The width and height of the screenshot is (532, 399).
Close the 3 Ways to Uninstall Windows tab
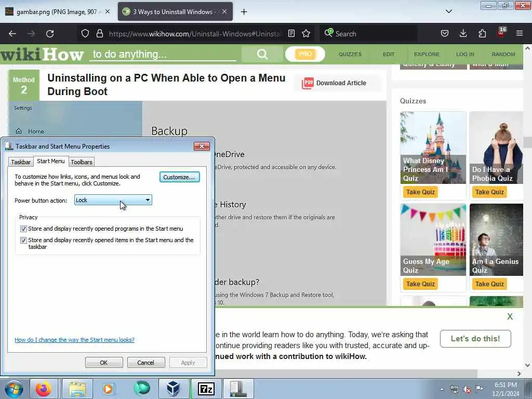click(x=224, y=11)
